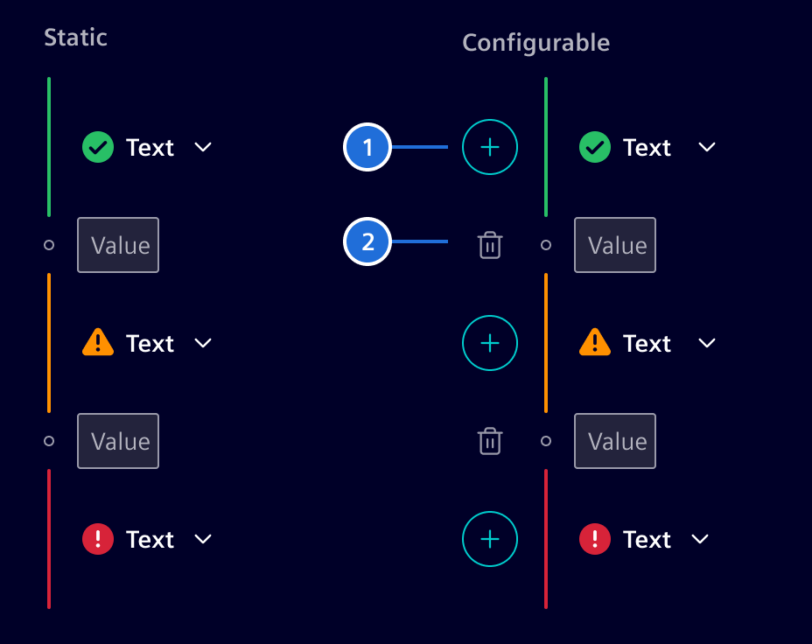
Task: Click the red error icon under Static
Action: 97,539
